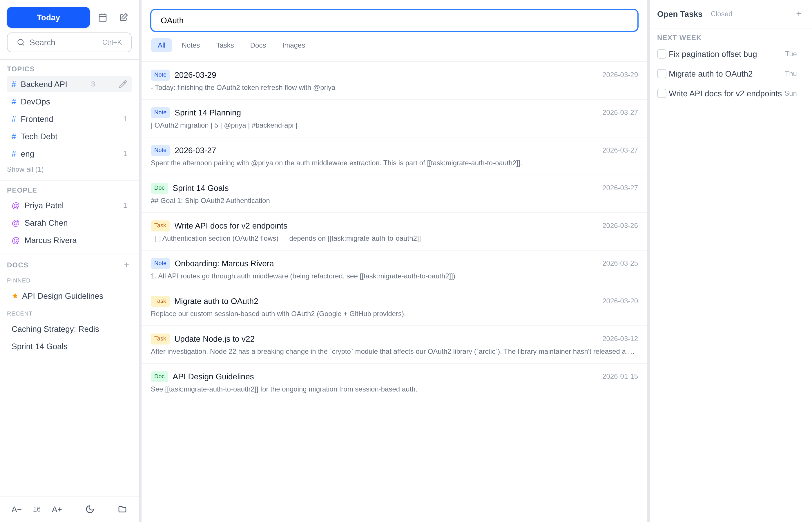The height and width of the screenshot is (522, 812).
Task: Increase font size with A+ button
Action: (x=57, y=509)
